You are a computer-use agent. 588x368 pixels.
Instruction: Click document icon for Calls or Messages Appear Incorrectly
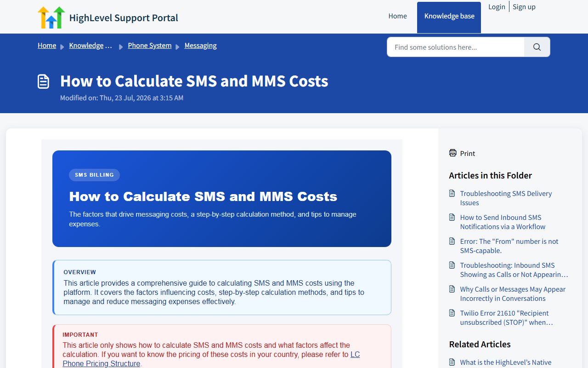coord(452,289)
